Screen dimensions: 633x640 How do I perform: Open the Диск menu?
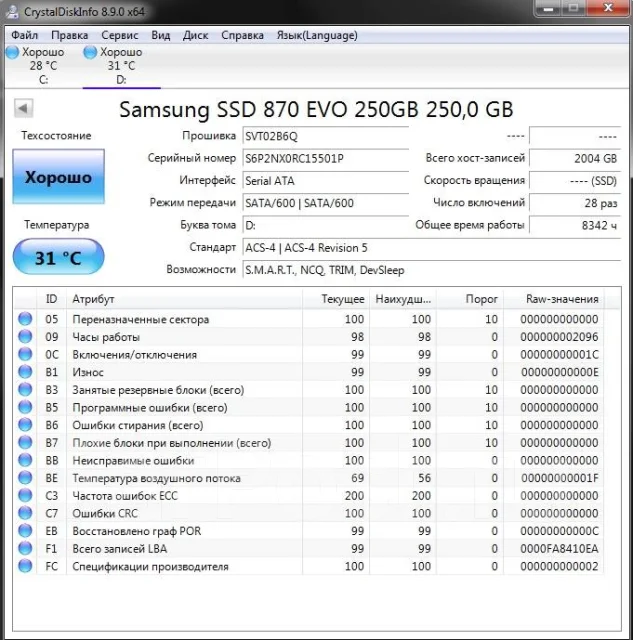point(195,36)
